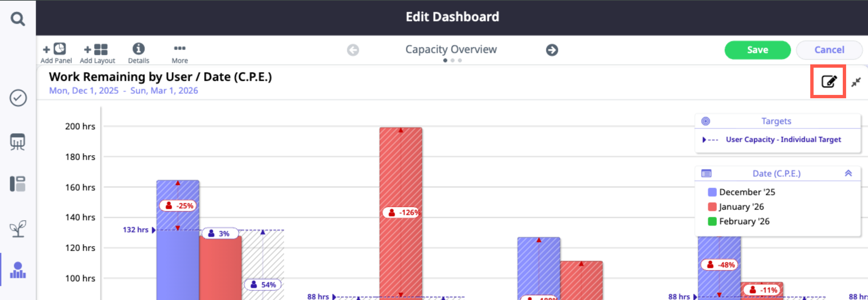Screen dimensions: 868x300
Task: Click the panel date range link
Action: (123, 91)
